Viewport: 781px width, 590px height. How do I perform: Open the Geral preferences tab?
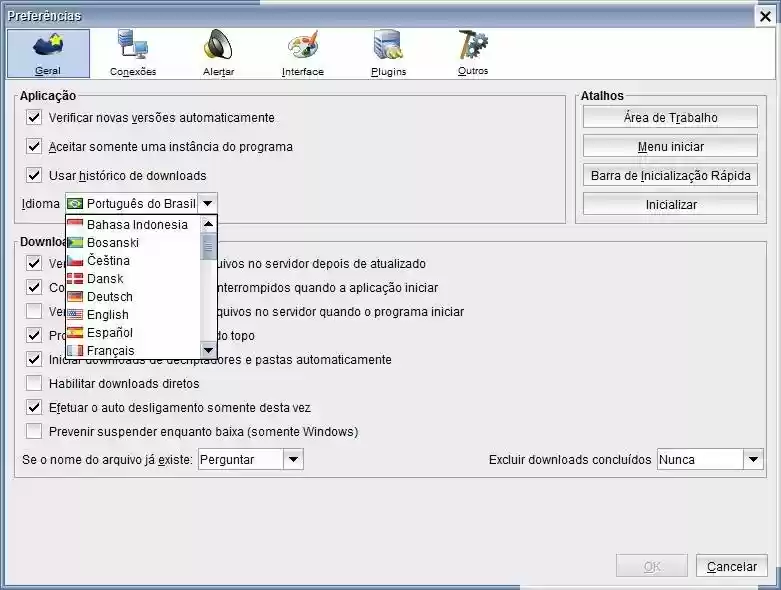pyautogui.click(x=48, y=53)
